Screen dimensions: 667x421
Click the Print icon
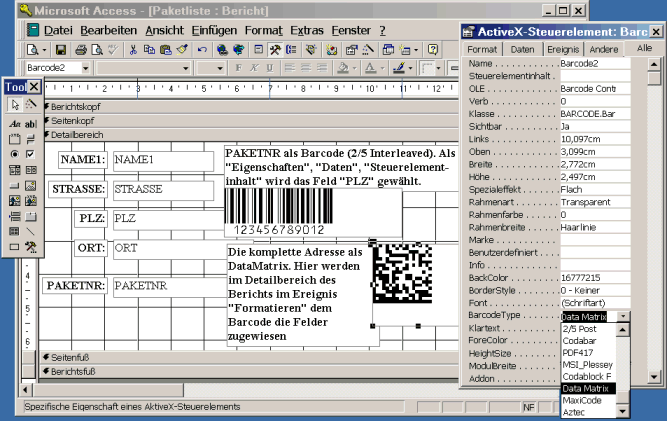81,50
